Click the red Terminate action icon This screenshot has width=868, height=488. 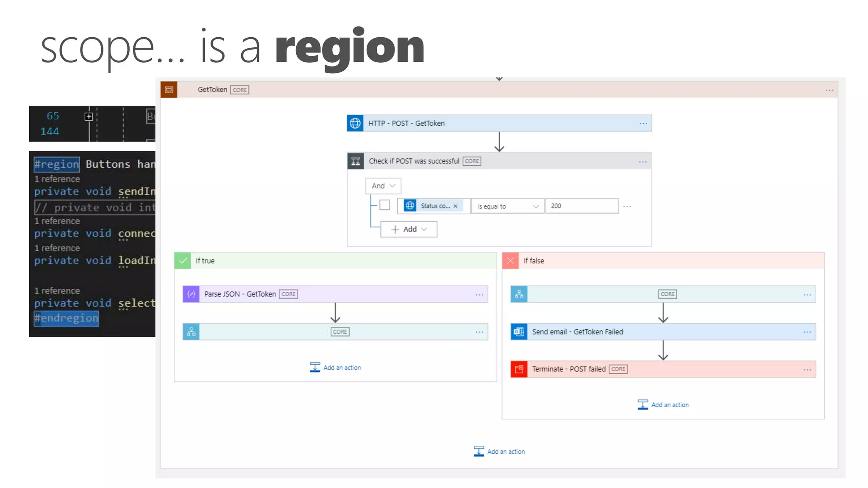pos(519,369)
